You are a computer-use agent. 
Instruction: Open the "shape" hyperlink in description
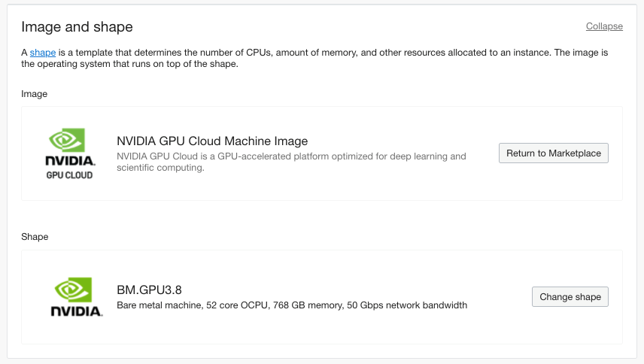[x=43, y=52]
